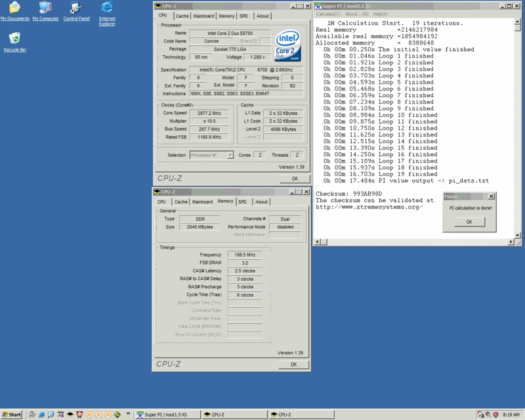525x420 pixels.
Task: Close the Finish dialog with X
Action: [491, 197]
